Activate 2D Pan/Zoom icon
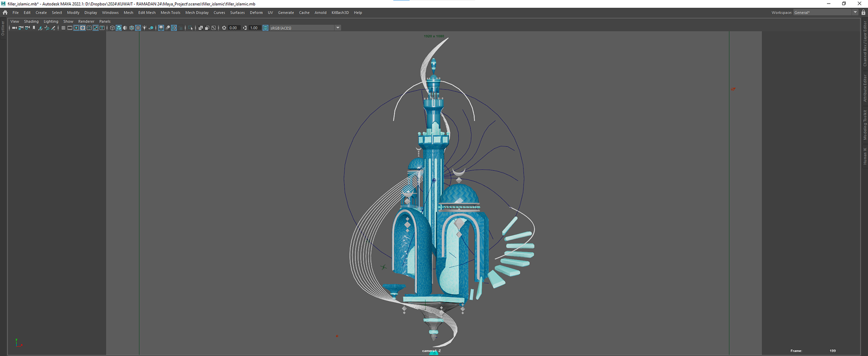 tap(47, 28)
